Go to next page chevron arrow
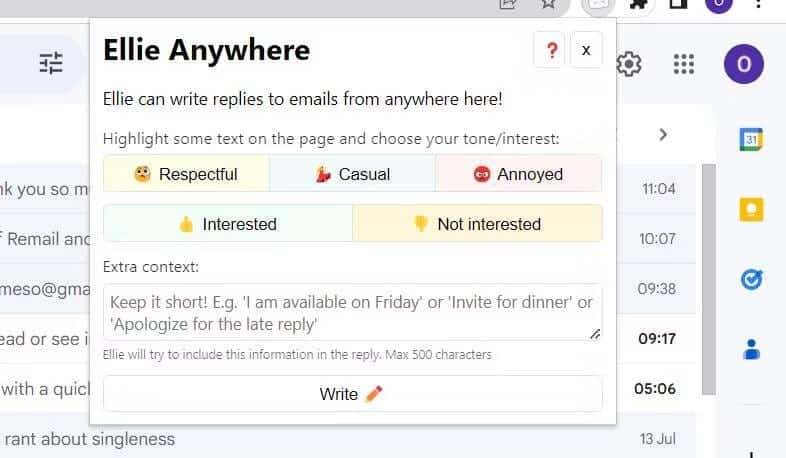This screenshot has width=786, height=458. click(x=663, y=134)
